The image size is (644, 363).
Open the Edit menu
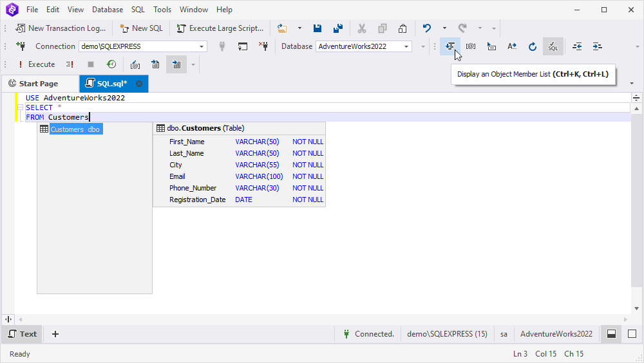point(53,10)
